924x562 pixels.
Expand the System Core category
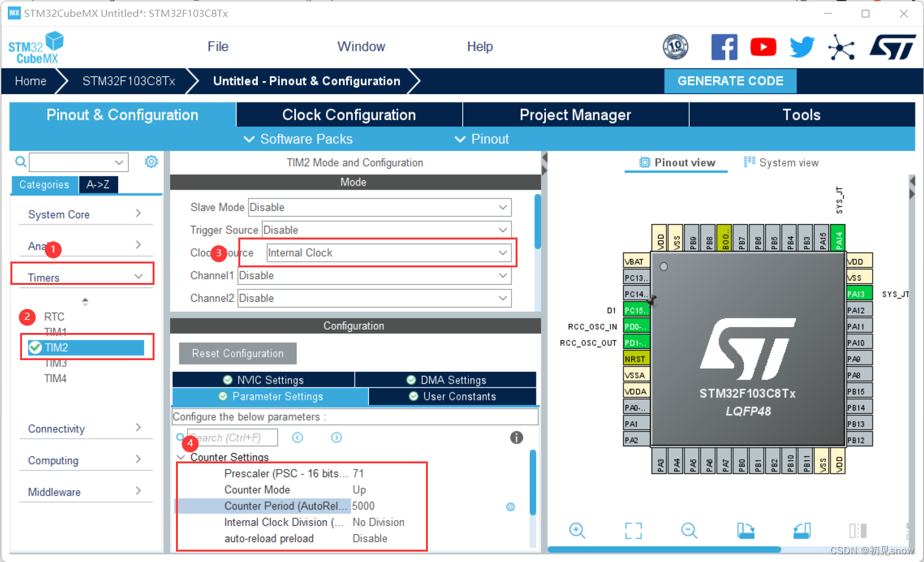pyautogui.click(x=85, y=214)
